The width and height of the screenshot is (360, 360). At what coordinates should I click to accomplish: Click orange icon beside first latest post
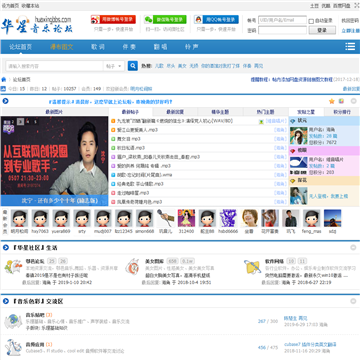click(x=113, y=121)
